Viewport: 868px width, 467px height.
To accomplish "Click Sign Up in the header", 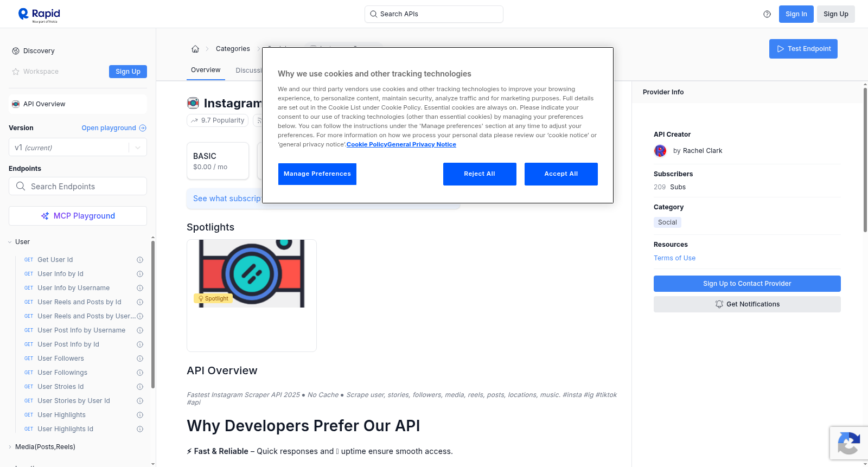I will [x=836, y=14].
